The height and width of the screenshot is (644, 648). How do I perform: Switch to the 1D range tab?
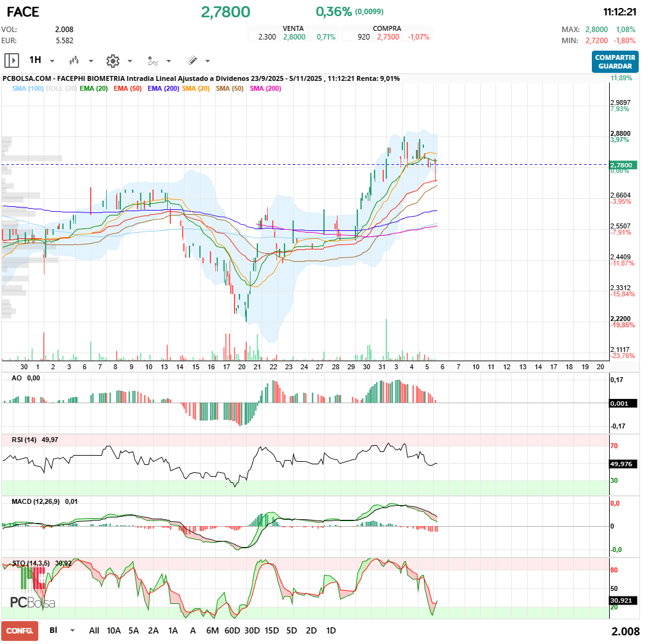[x=330, y=630]
